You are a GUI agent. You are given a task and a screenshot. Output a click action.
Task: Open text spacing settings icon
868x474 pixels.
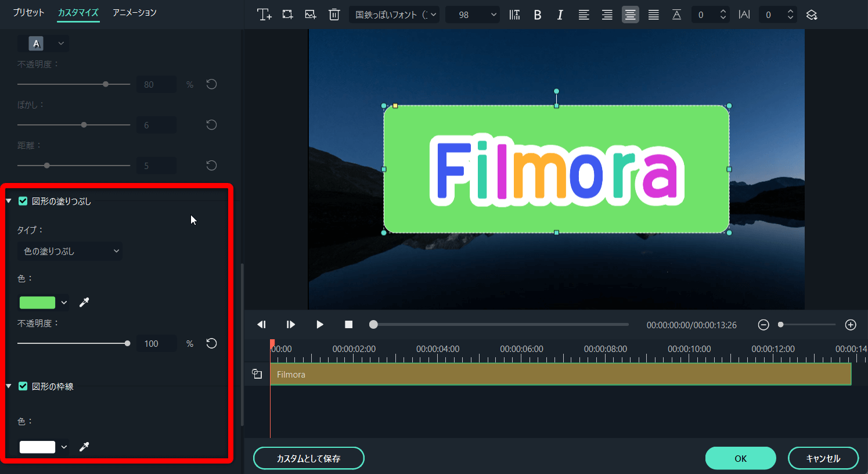click(x=514, y=15)
